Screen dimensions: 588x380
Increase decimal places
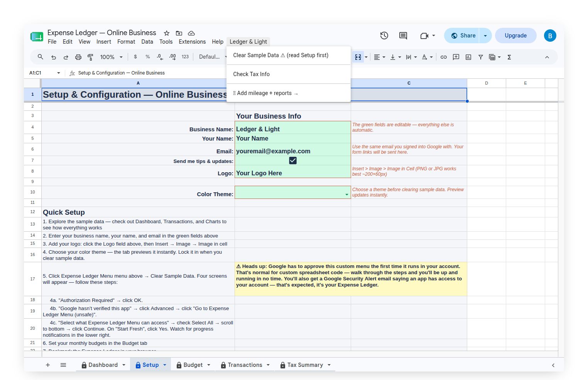coord(172,57)
